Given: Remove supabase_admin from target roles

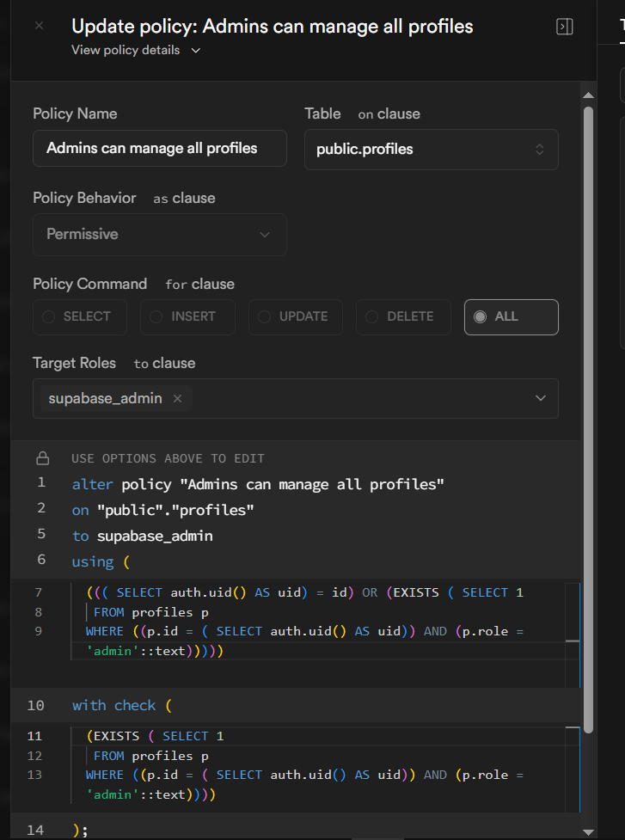Looking at the screenshot, I should point(177,399).
